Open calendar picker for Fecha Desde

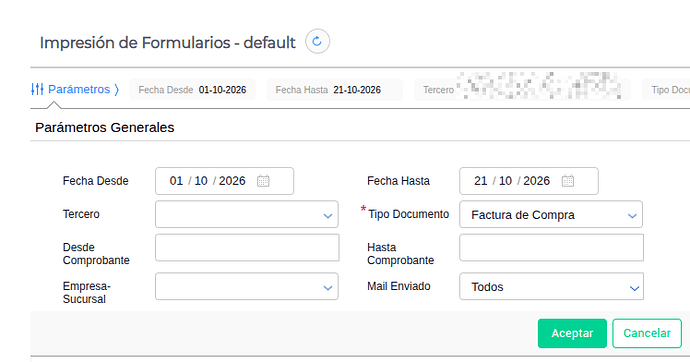pos(263,181)
